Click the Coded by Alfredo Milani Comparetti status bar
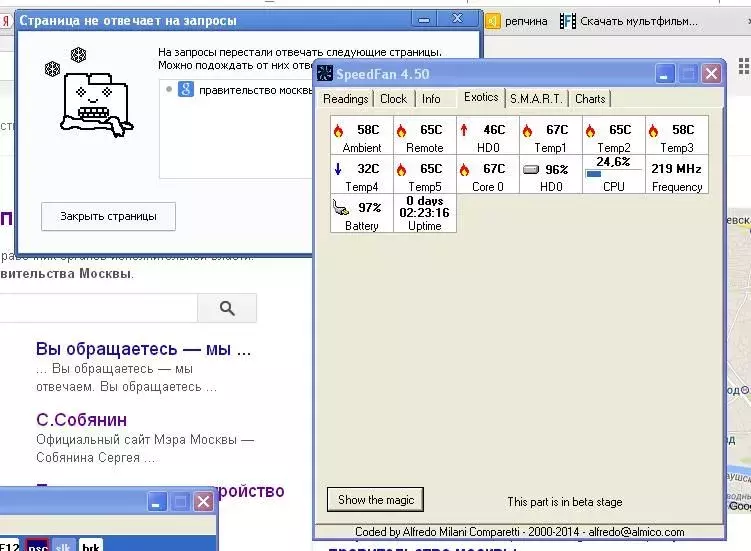 519,532
